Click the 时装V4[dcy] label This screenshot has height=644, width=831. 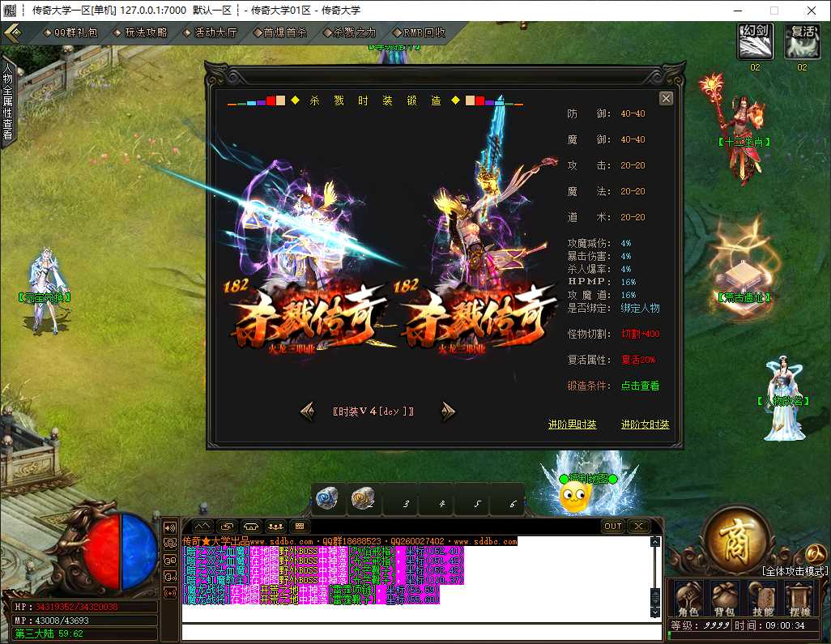[x=373, y=412]
